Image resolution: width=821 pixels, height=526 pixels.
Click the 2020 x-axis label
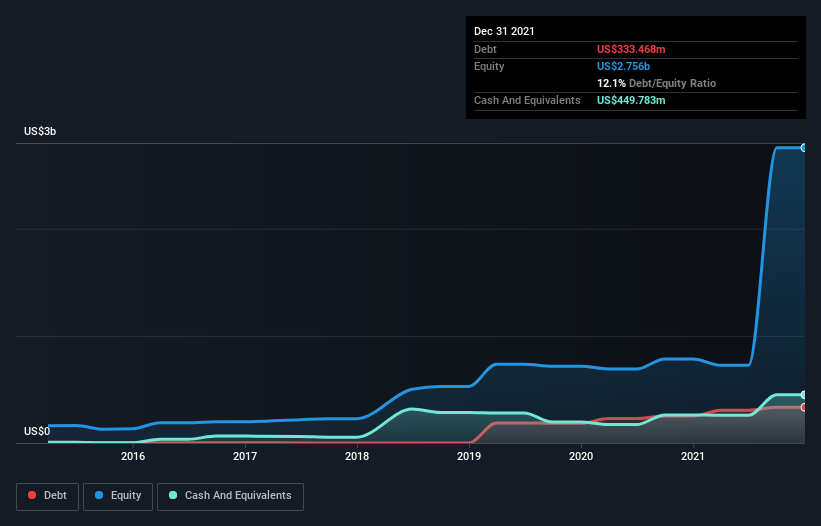[581, 456]
